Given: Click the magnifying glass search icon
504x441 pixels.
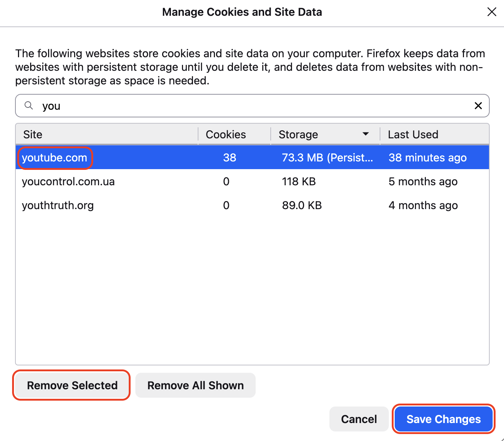Looking at the screenshot, I should click(x=29, y=106).
